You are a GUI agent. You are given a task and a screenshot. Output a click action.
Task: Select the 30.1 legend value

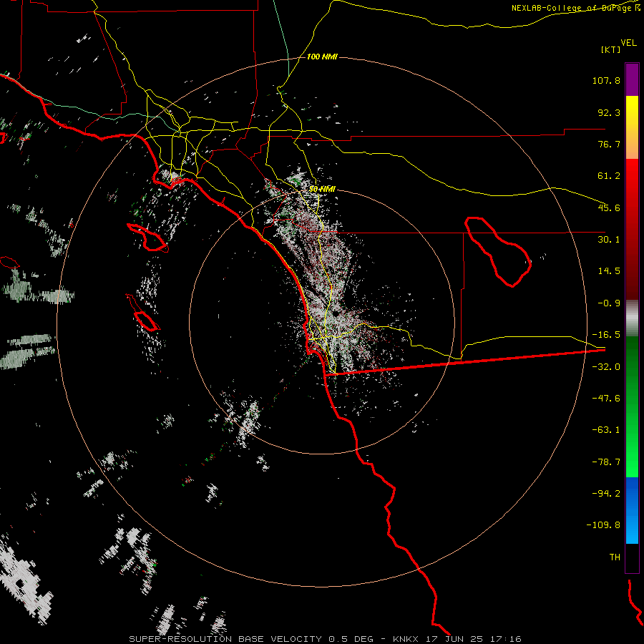coord(609,240)
